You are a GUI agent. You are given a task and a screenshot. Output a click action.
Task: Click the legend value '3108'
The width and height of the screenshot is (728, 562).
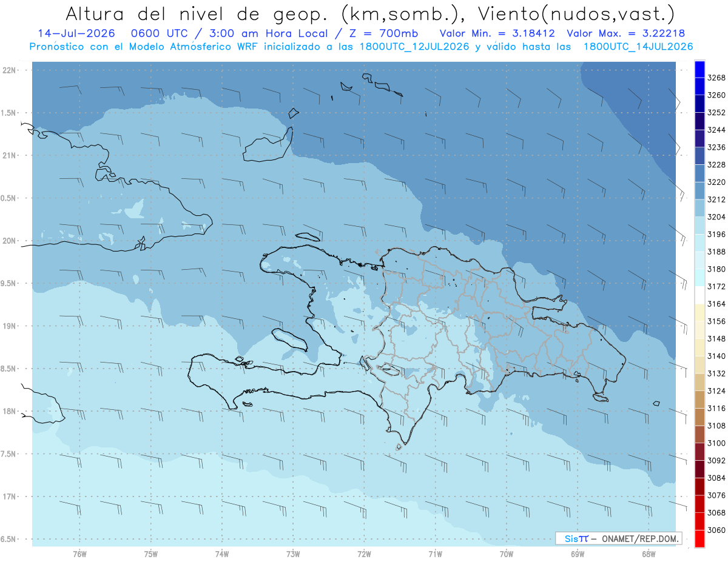[x=716, y=426]
